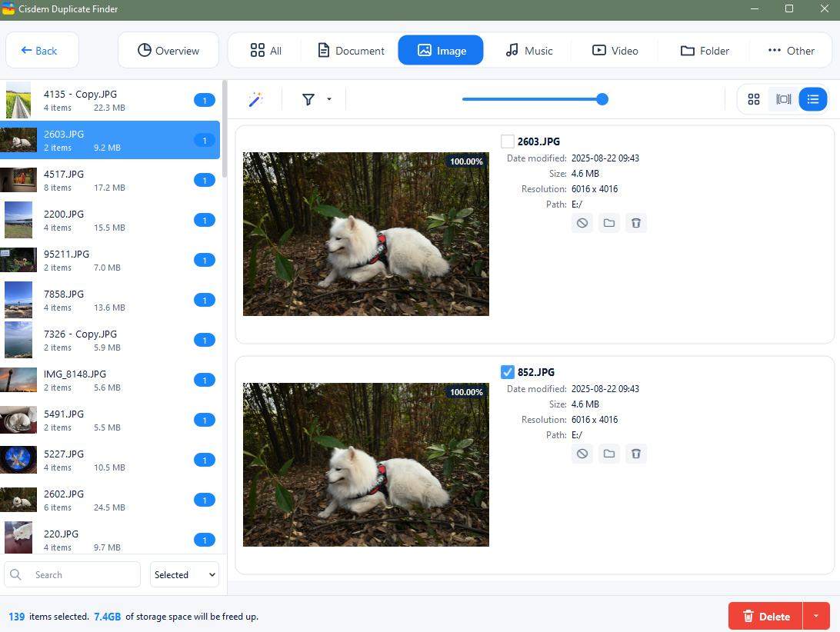Click the magic wand auto-select icon
This screenshot has width=840, height=632.
pyautogui.click(x=255, y=100)
